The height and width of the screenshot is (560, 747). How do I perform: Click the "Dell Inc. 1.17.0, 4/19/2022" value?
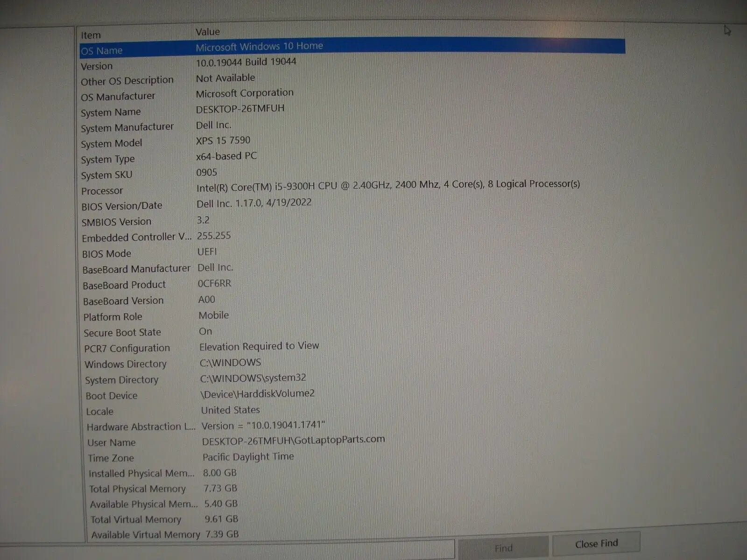click(254, 203)
